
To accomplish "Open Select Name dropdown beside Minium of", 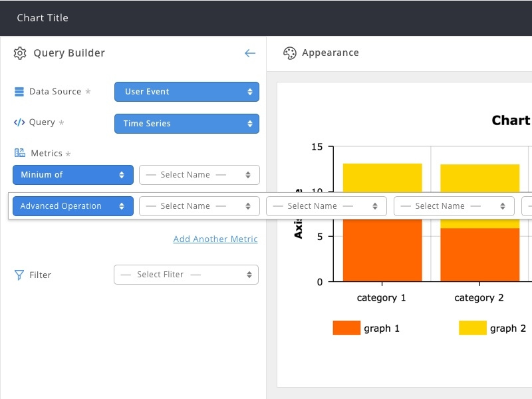I will [x=199, y=175].
